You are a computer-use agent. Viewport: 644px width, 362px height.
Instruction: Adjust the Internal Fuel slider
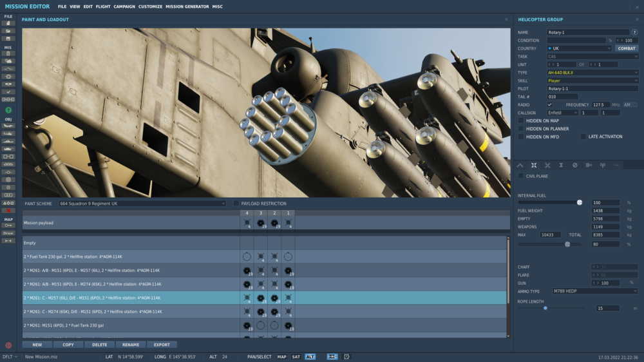tap(549, 202)
